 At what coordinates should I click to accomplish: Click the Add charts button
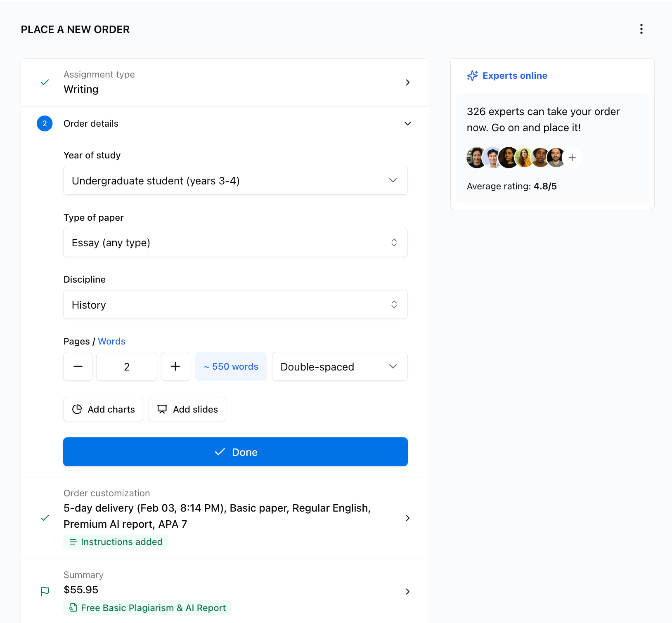tap(103, 409)
